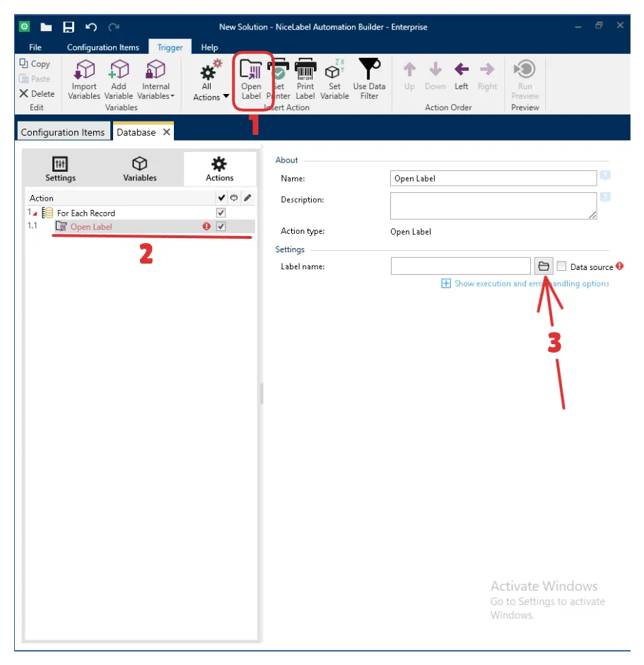Open the Help ribbon tab
The image size is (644, 665).
[209, 47]
